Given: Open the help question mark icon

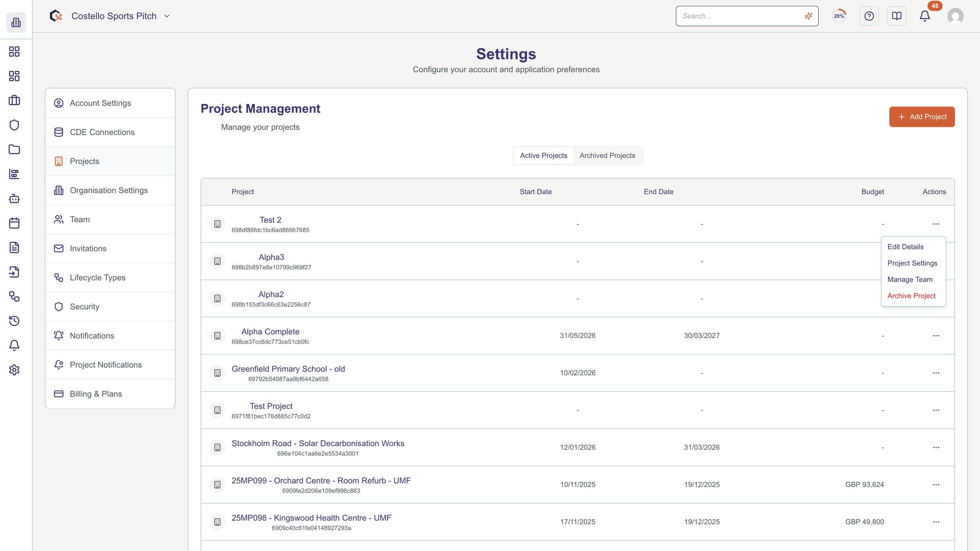Looking at the screenshot, I should (869, 16).
